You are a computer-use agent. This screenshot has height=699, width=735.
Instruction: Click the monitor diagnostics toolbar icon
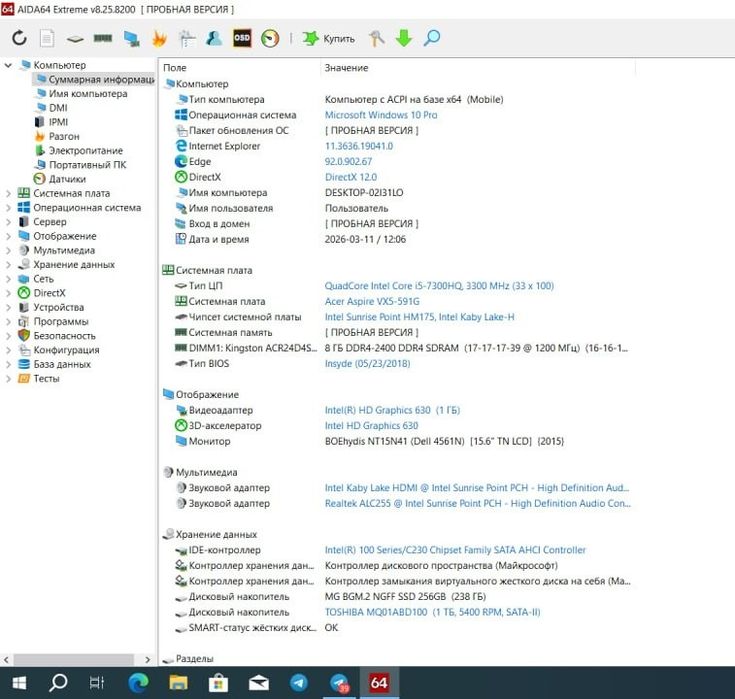[131, 38]
